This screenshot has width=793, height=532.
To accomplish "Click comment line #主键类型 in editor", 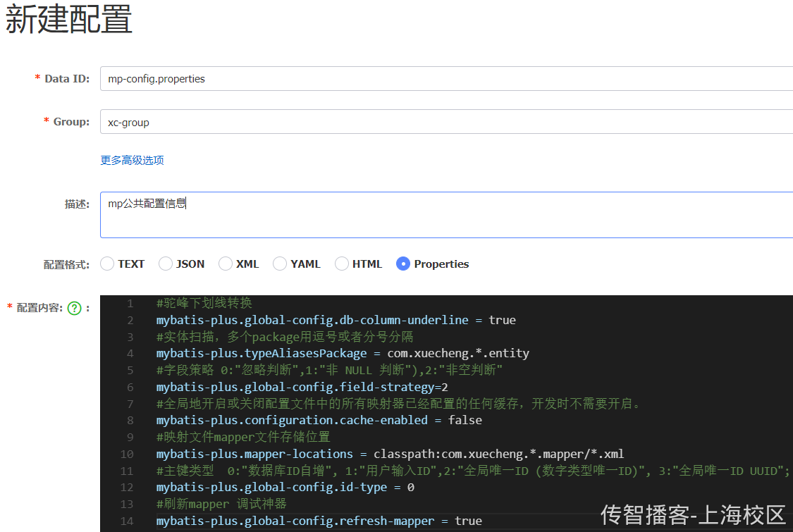I will pos(473,471).
